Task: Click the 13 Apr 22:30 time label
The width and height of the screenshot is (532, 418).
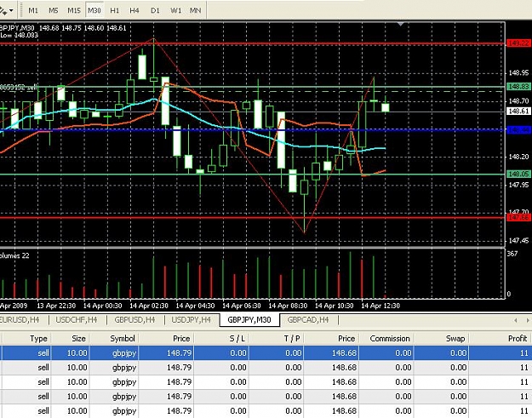Action: pos(56,306)
